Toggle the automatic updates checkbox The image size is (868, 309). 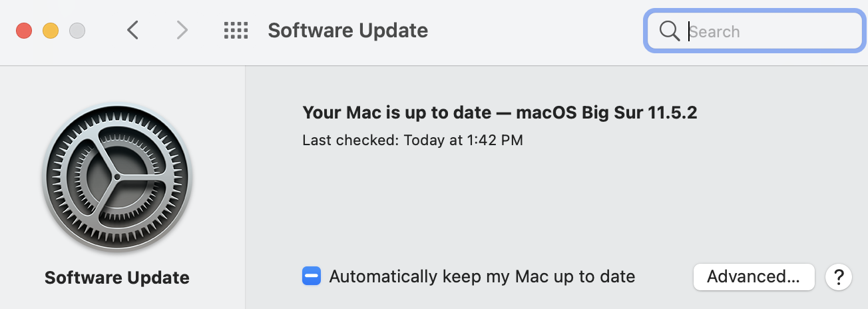click(x=312, y=276)
